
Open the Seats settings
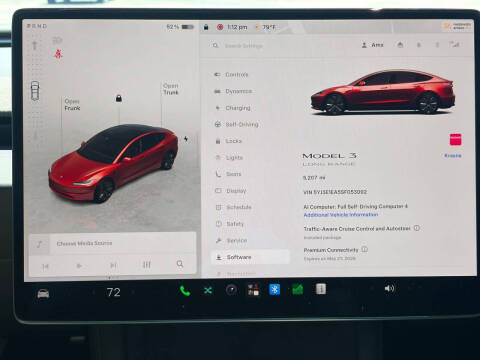pyautogui.click(x=229, y=174)
